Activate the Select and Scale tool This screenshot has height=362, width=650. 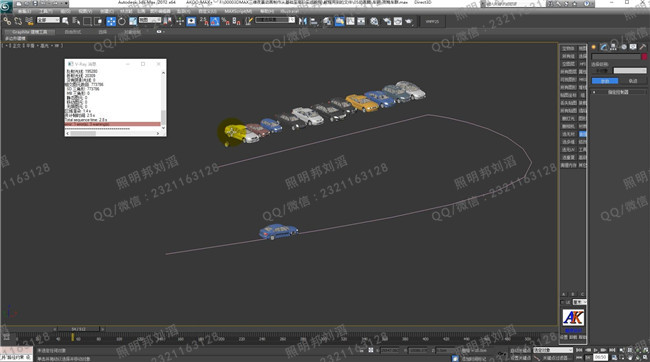pyautogui.click(x=133, y=21)
